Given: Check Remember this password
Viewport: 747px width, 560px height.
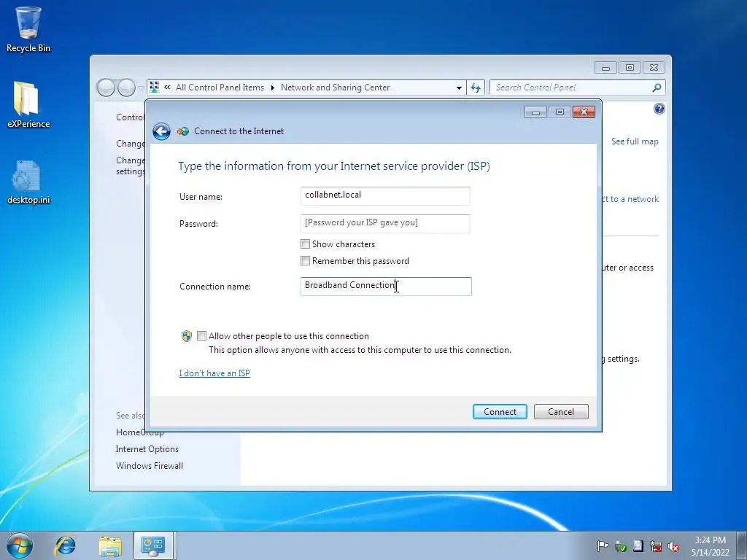Looking at the screenshot, I should (x=306, y=261).
